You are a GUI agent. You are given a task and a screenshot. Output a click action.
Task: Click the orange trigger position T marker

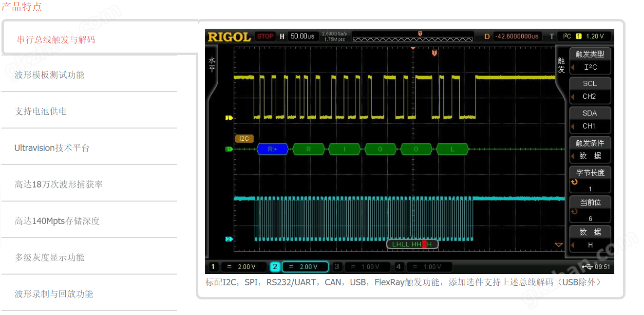point(435,53)
